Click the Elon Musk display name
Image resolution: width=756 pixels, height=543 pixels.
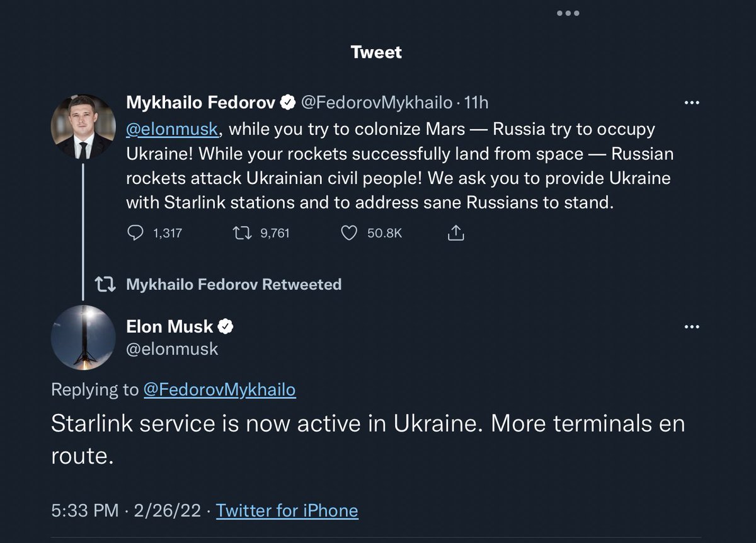click(169, 326)
